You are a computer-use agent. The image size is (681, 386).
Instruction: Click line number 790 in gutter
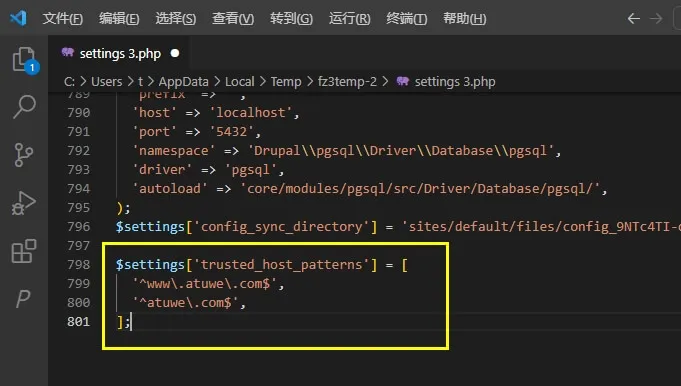79,112
